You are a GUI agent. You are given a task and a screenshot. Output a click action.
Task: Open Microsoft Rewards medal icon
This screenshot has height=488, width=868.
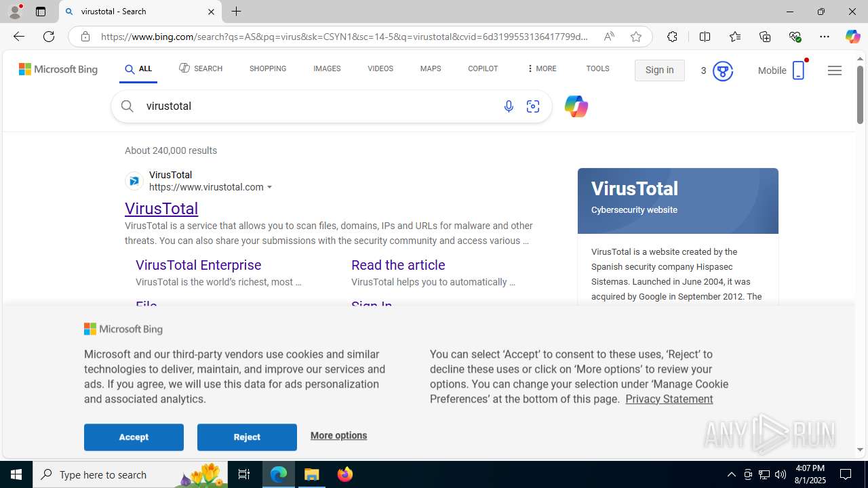click(x=723, y=70)
